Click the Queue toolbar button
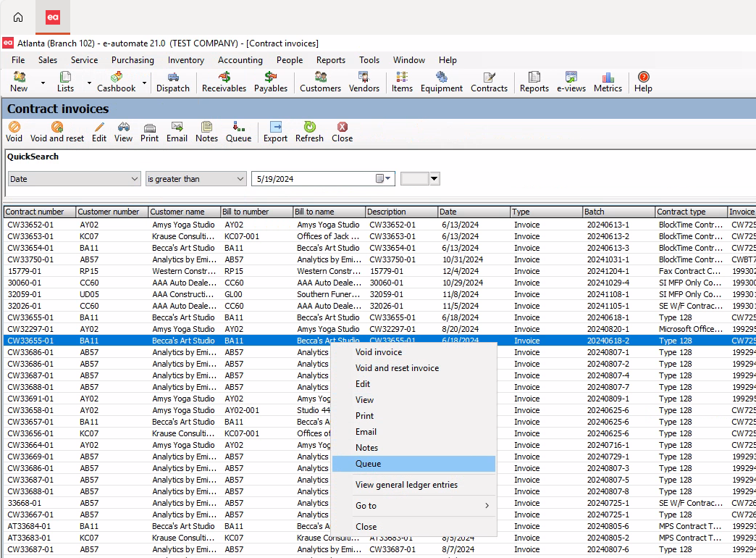 239,132
